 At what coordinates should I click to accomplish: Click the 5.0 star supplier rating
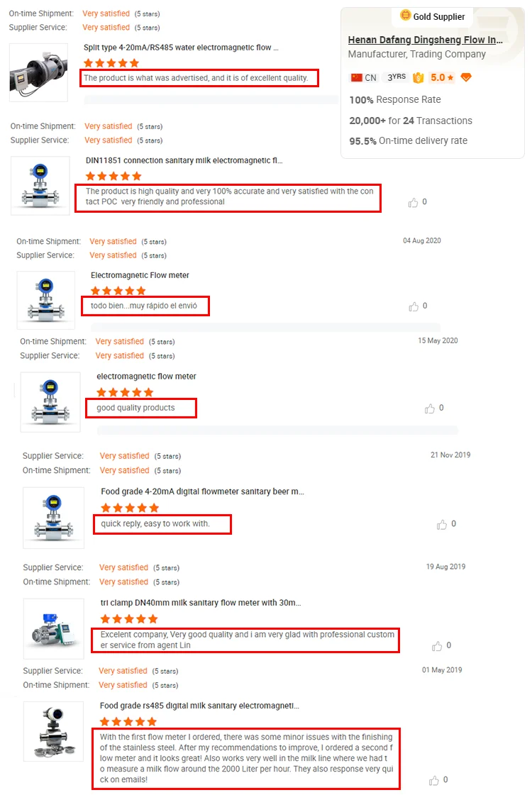(x=442, y=78)
